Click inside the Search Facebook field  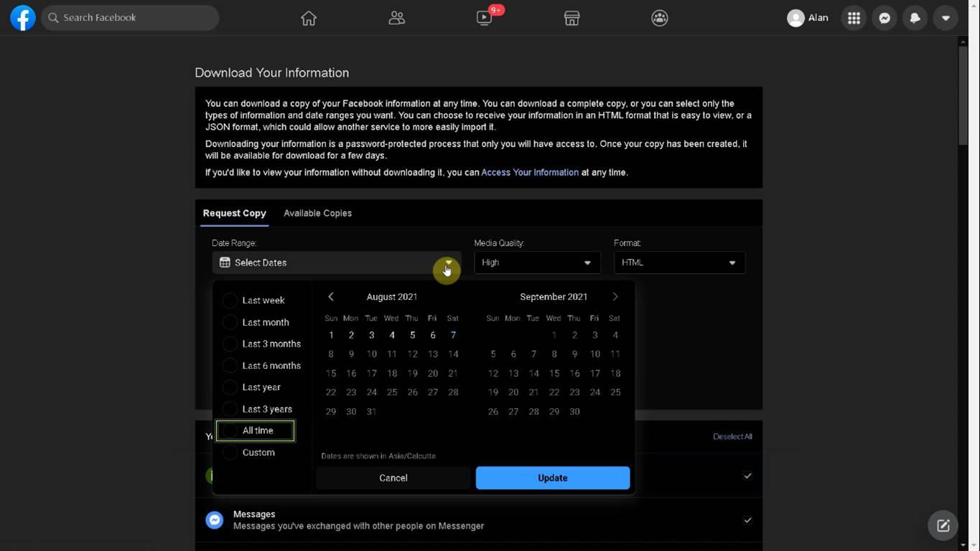click(x=130, y=18)
